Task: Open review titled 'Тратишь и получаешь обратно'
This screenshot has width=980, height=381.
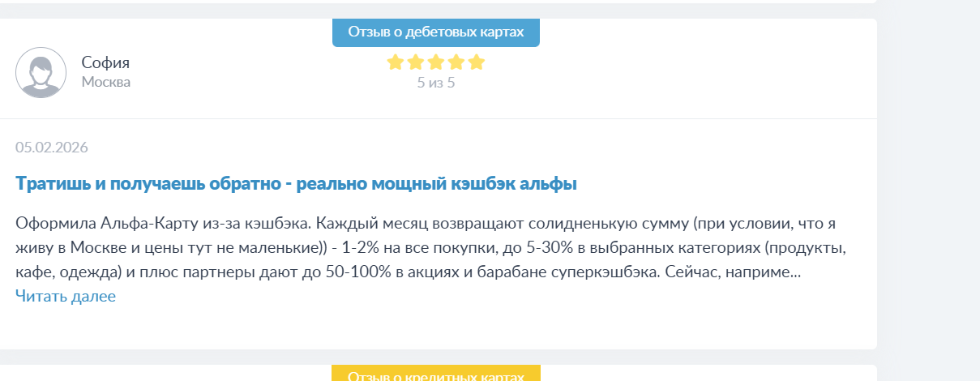Action: coord(296,184)
